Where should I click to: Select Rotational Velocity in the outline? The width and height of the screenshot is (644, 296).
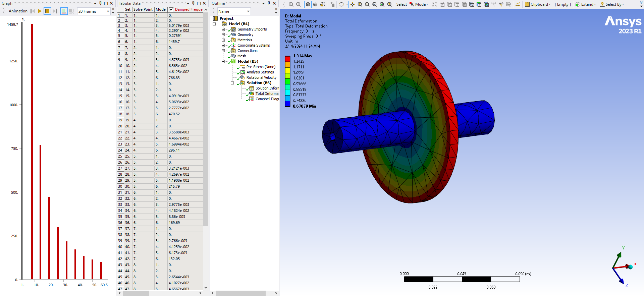click(261, 77)
